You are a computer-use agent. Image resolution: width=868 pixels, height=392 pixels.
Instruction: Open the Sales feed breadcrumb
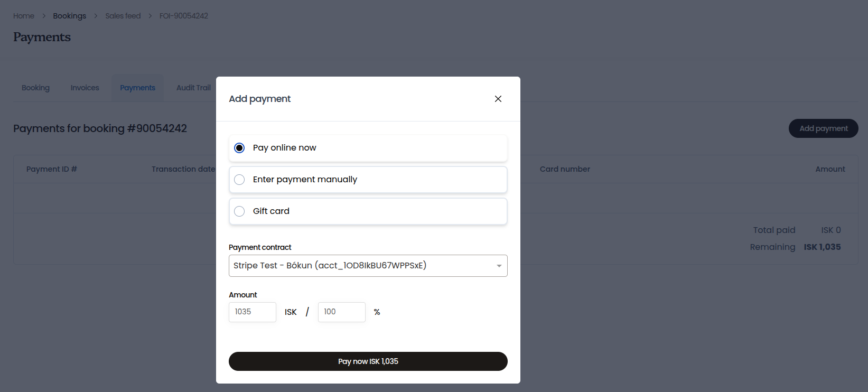[x=123, y=16]
